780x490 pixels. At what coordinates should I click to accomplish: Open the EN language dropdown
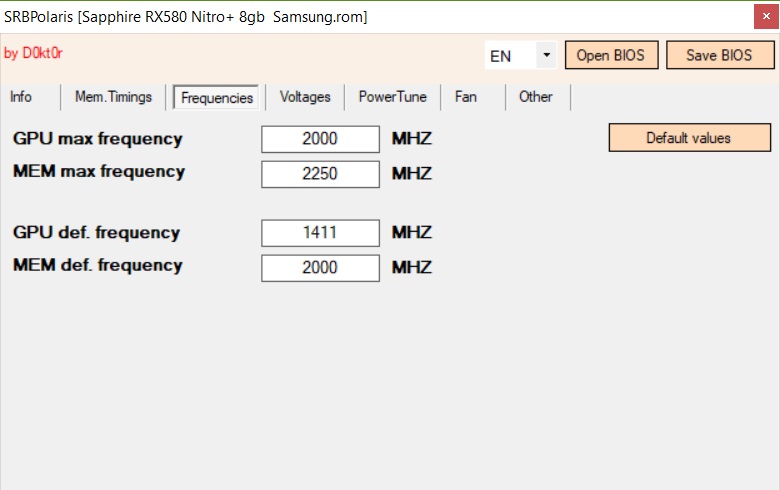[520, 55]
